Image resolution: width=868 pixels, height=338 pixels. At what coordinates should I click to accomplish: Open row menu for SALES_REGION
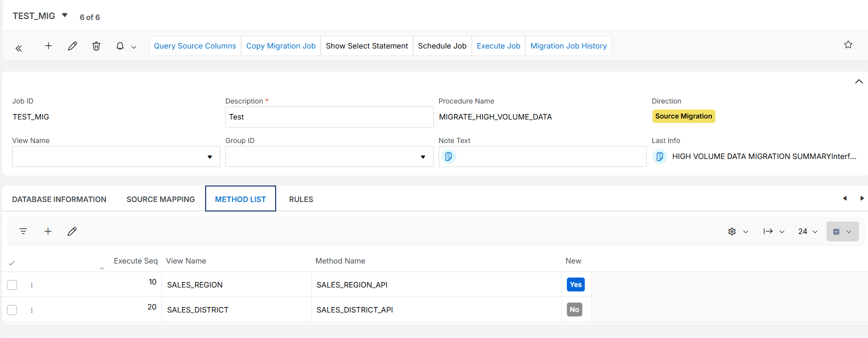coord(32,285)
